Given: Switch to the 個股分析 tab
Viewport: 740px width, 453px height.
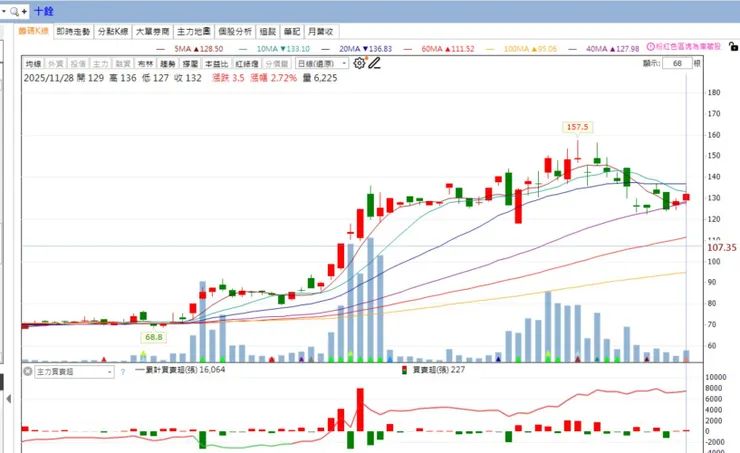Looking at the screenshot, I should (x=235, y=32).
